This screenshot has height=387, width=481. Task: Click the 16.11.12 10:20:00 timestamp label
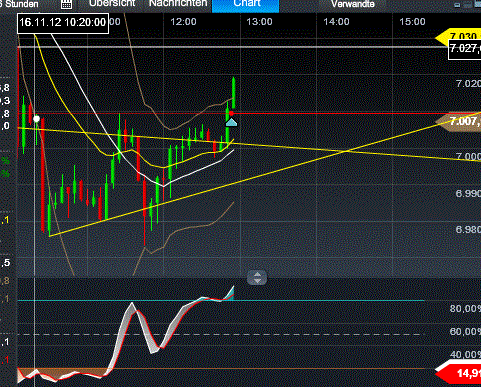pos(63,23)
